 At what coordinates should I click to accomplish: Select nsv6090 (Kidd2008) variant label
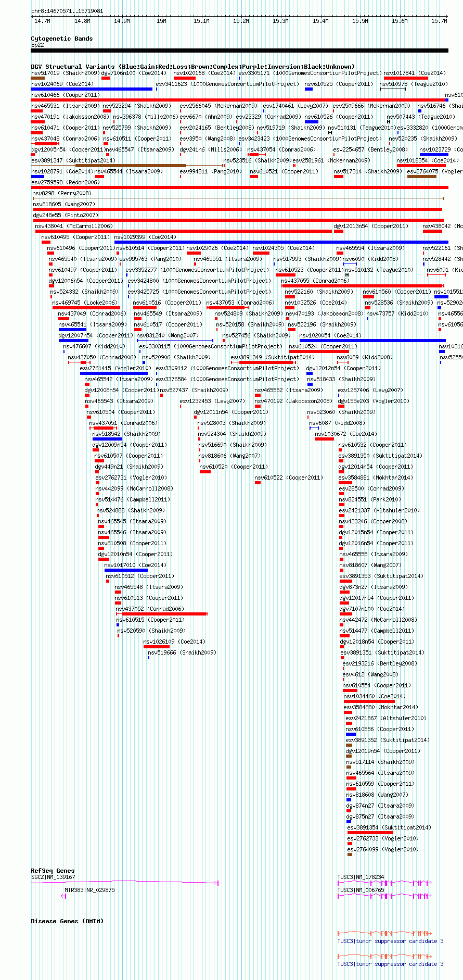coord(370,259)
